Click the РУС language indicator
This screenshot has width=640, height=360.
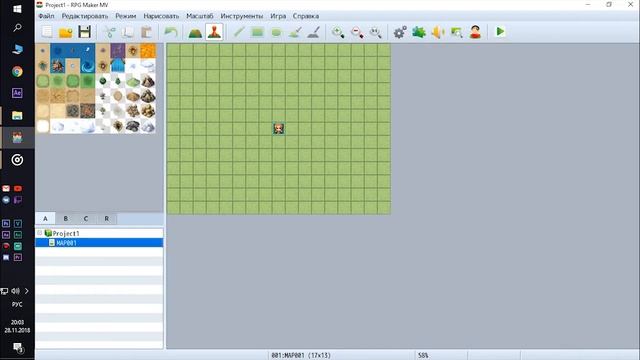pyautogui.click(x=17, y=304)
